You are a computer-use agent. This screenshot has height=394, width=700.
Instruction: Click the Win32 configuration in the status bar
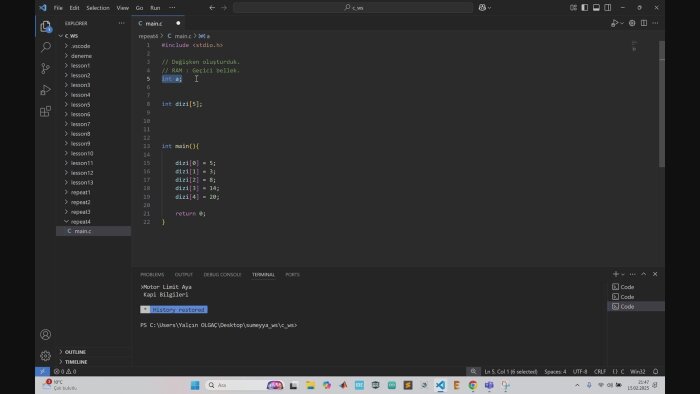click(x=638, y=371)
